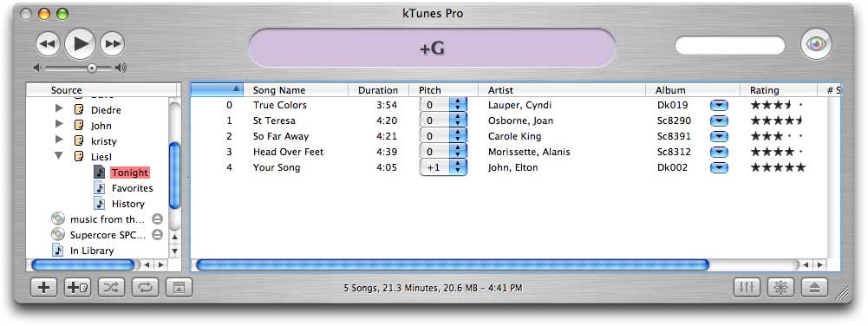Viewport: 868px width, 326px height.
Task: Select the Supercore SPC disc
Action: [108, 235]
